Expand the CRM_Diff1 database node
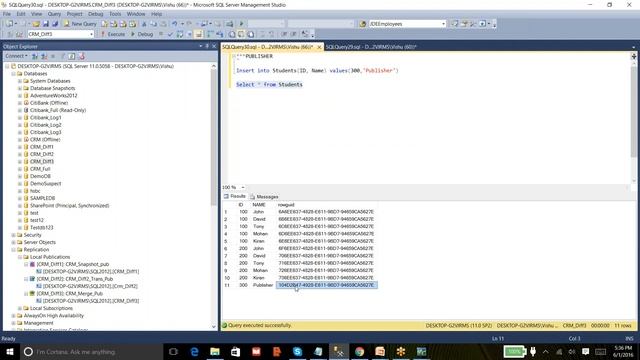Image resolution: width=640 pixels, height=360 pixels. 20,147
